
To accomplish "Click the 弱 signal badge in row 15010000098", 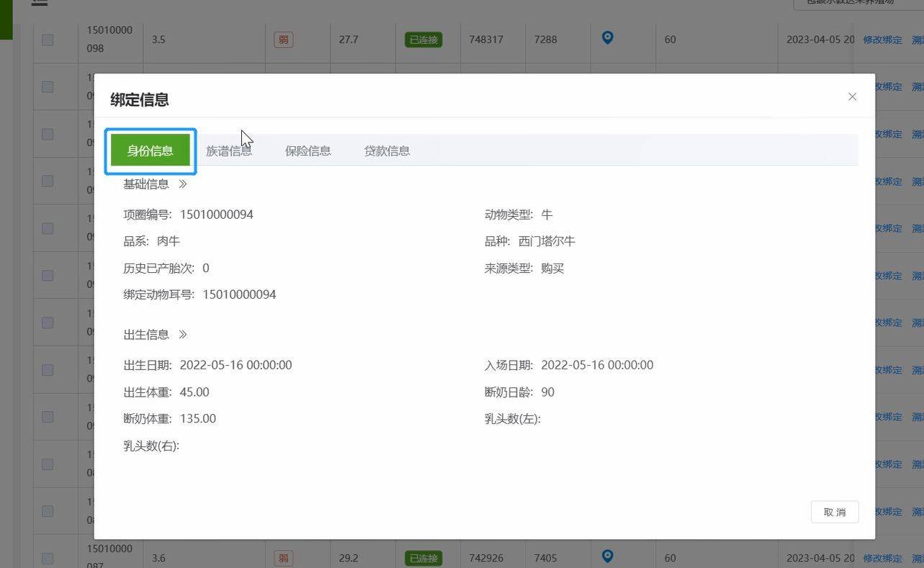I will point(283,40).
